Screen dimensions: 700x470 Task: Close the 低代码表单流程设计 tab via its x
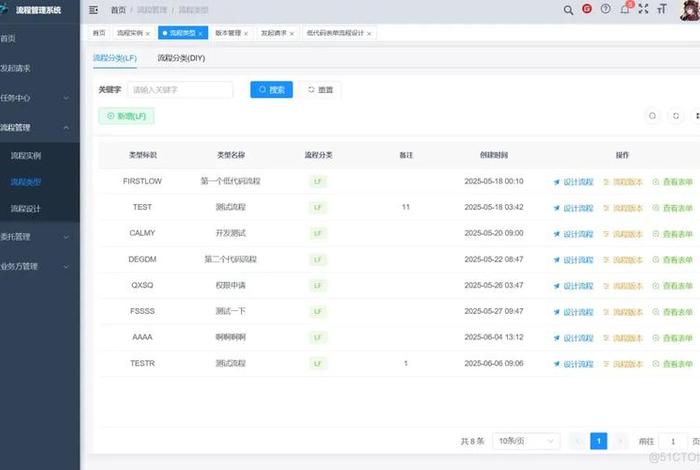pyautogui.click(x=369, y=33)
